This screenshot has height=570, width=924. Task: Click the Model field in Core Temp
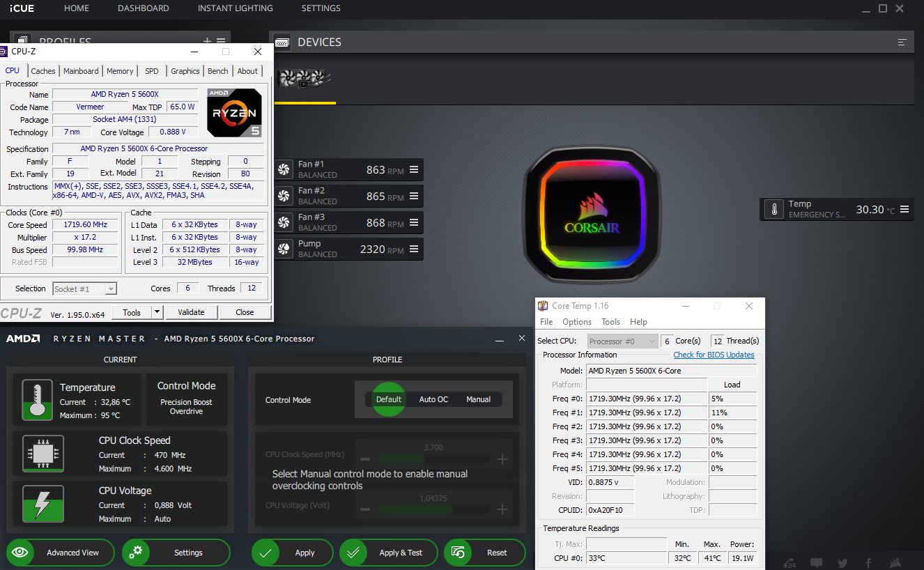tap(671, 371)
